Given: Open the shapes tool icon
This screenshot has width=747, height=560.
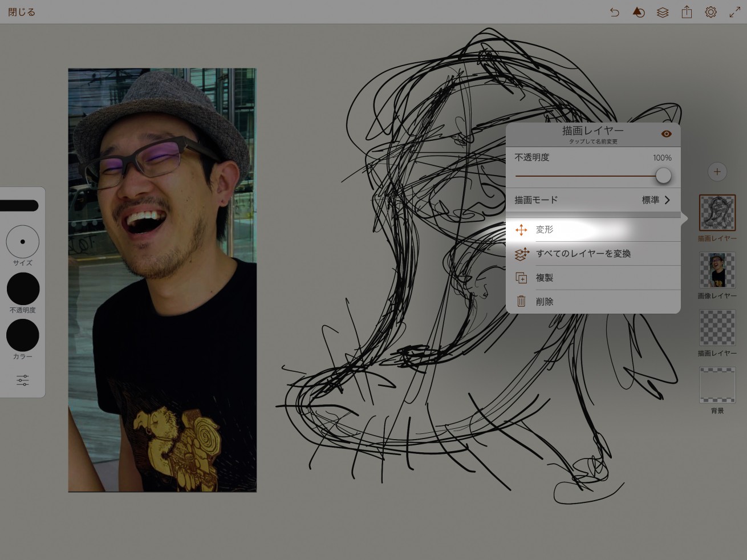Looking at the screenshot, I should 639,12.
